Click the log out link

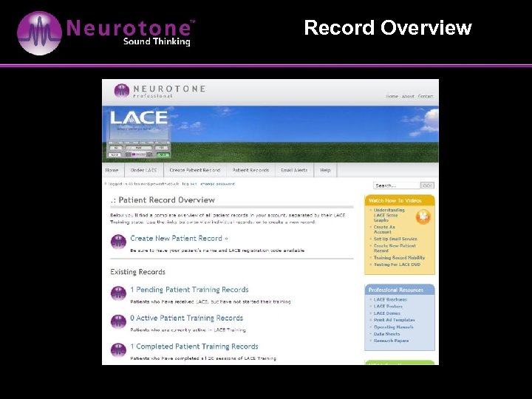[189, 184]
